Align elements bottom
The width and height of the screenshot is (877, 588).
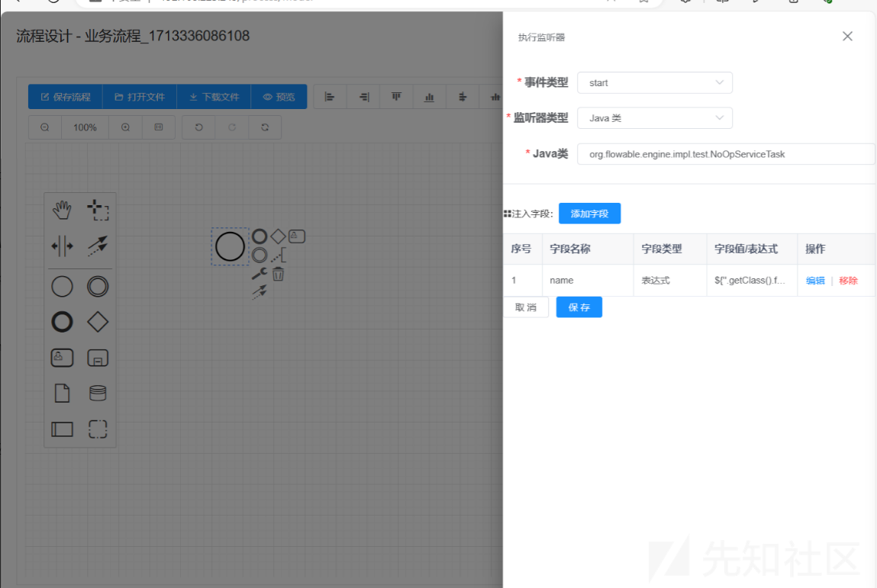coord(430,97)
